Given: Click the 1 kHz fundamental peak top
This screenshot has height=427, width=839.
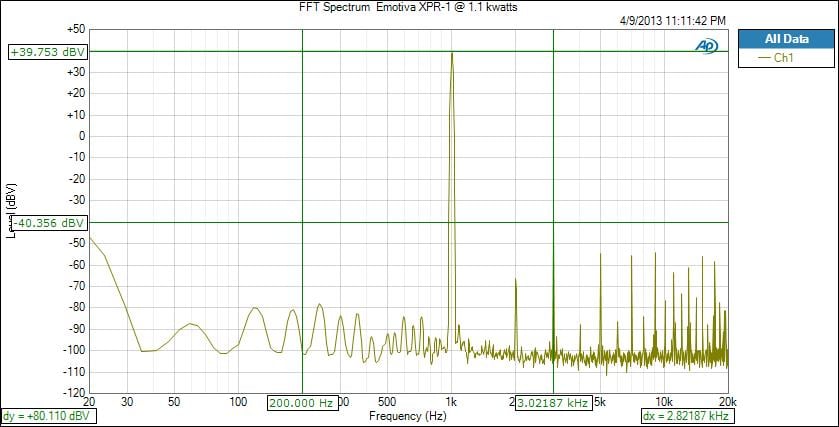Looking at the screenshot, I should click(x=452, y=53).
